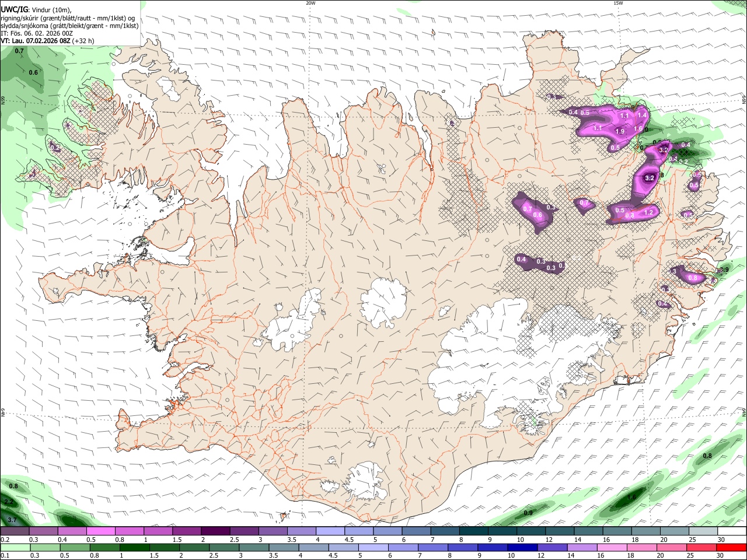Click the small Vestmannaeyjar island off the southwest coast

285,516
